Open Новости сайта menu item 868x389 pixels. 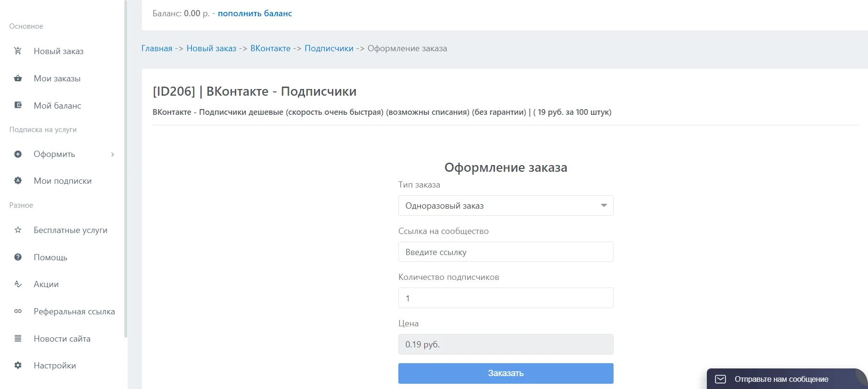pyautogui.click(x=62, y=339)
